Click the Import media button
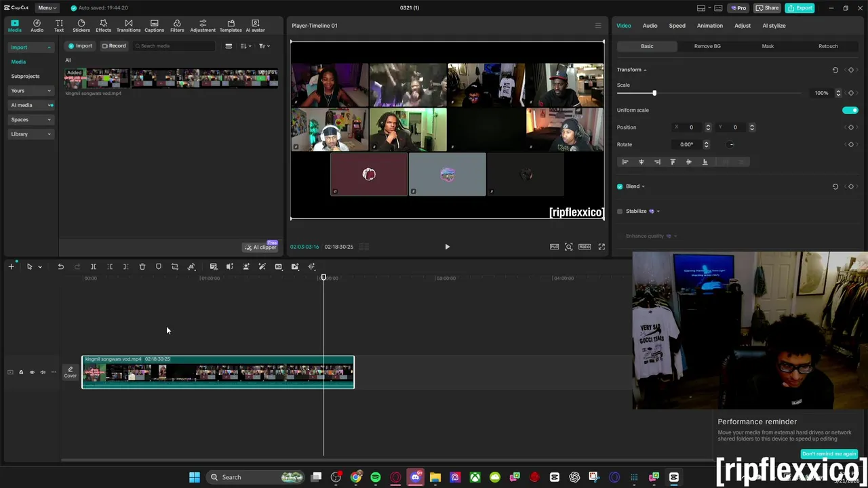 80,46
